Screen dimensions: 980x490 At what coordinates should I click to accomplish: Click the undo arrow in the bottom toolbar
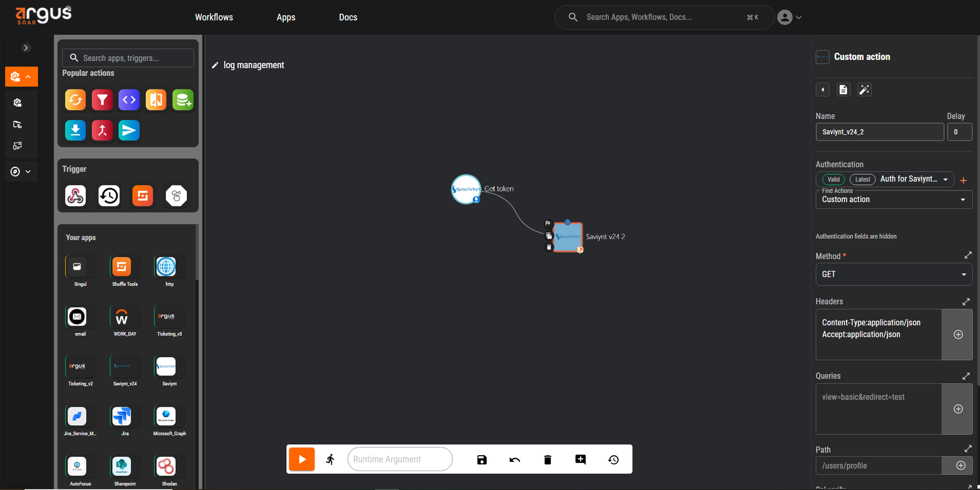(514, 459)
